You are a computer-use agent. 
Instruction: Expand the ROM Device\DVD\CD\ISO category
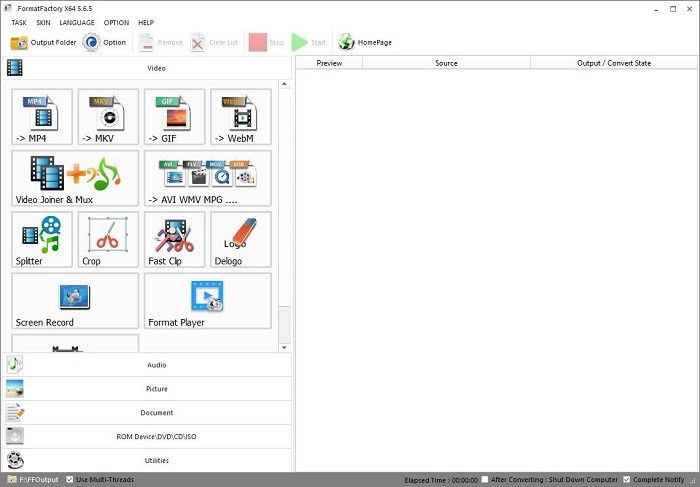click(x=147, y=437)
